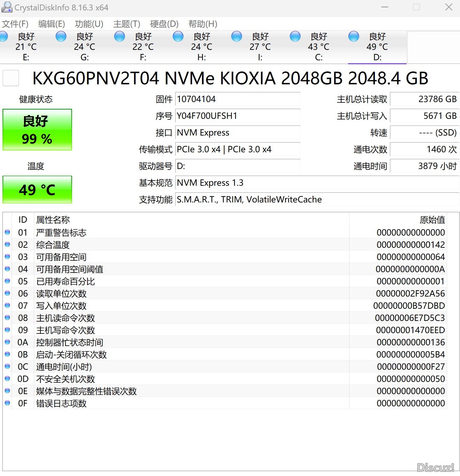The width and height of the screenshot is (460, 476).
Task: Click the transfer mode field PCIe 3.0 x4
Action: click(238, 149)
